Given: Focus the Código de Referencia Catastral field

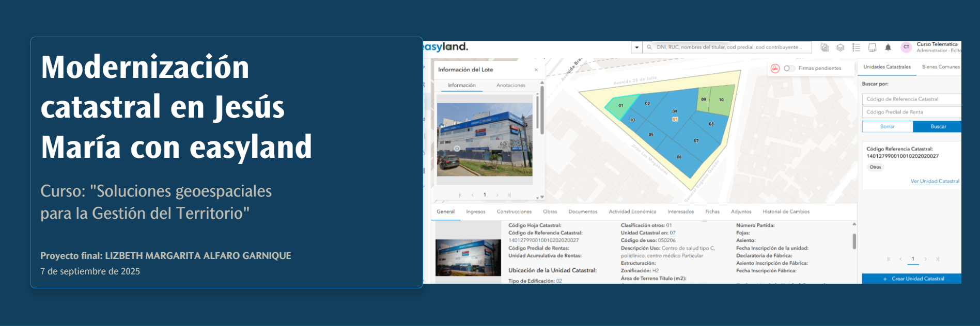Looking at the screenshot, I should pos(912,99).
